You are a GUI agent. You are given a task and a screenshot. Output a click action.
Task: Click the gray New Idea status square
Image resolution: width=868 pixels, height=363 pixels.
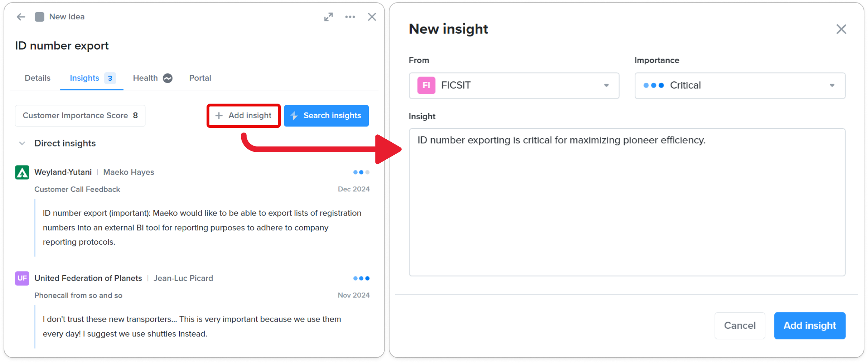click(39, 17)
